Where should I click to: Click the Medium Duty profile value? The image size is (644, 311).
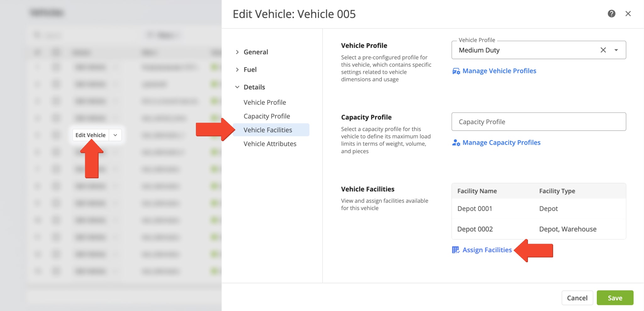point(479,50)
